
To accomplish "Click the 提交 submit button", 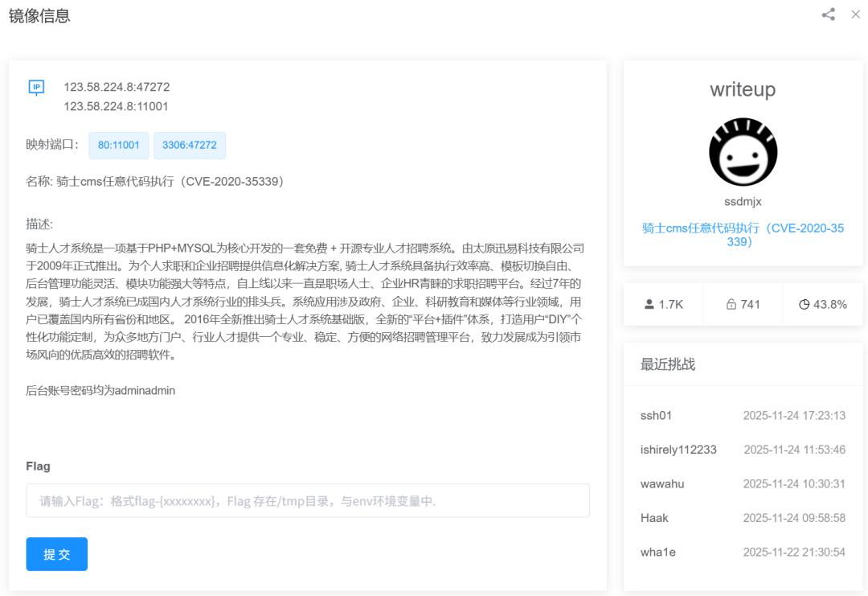I will coord(56,554).
